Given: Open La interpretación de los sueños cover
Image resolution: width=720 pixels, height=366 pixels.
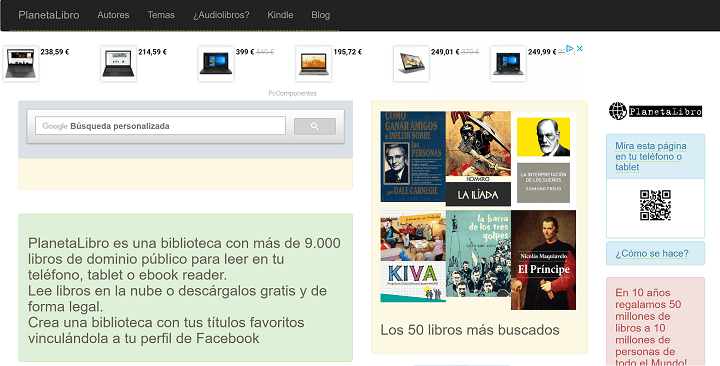Looking at the screenshot, I should pos(543,183).
